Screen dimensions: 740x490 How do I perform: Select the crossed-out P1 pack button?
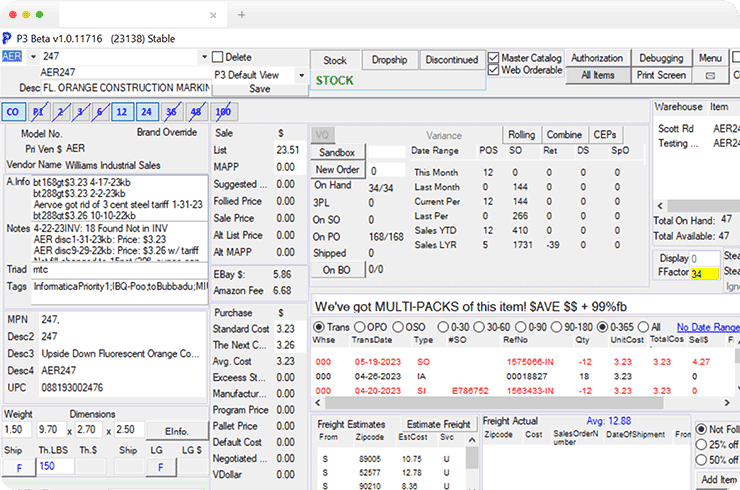coord(38,112)
